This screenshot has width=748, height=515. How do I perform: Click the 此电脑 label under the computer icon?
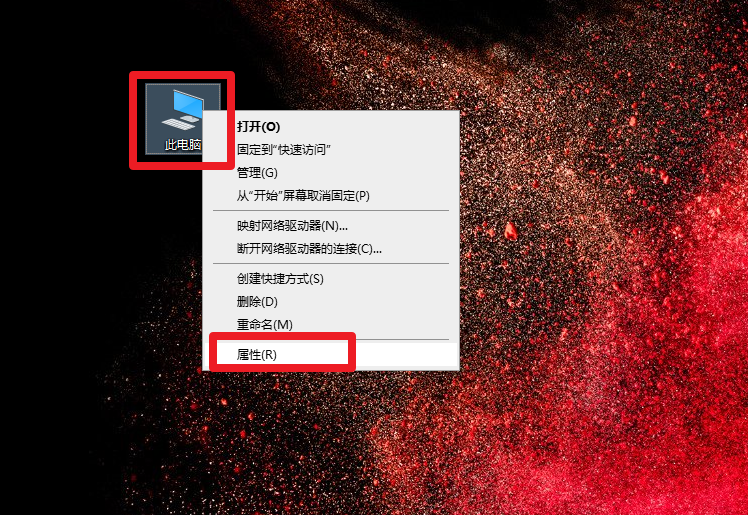pos(183,144)
